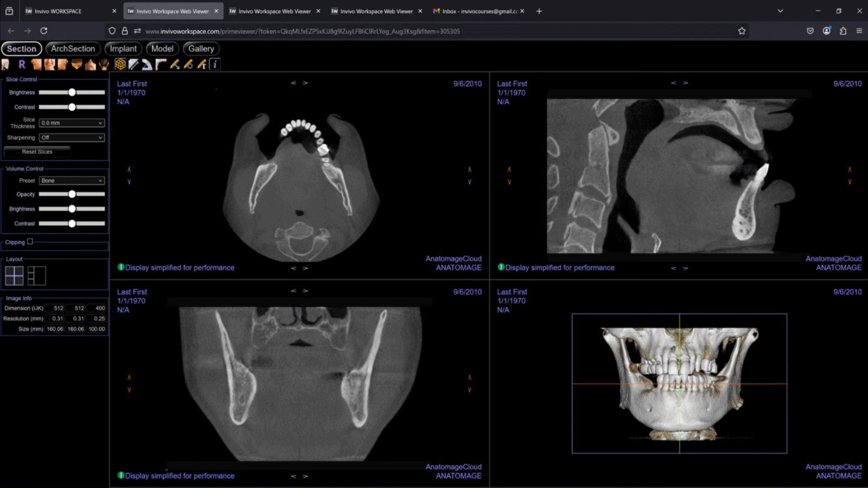The height and width of the screenshot is (488, 868).
Task: Choose the arrow notation pencil tool
Action: pyautogui.click(x=175, y=65)
